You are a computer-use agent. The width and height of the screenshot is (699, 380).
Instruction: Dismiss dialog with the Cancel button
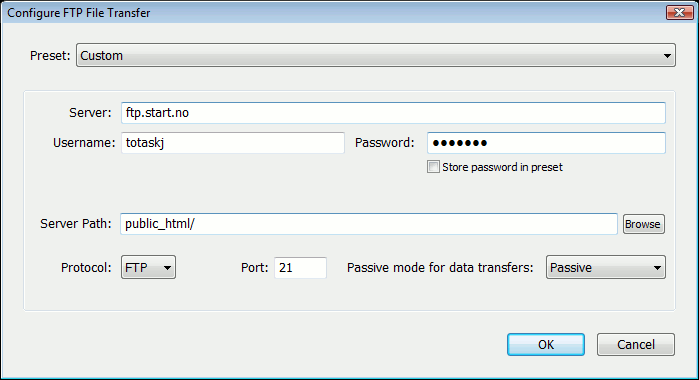point(636,344)
